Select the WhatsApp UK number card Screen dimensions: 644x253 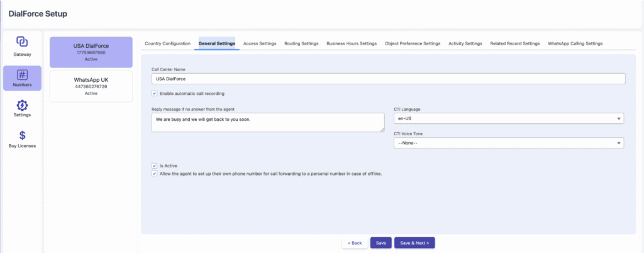[91, 86]
